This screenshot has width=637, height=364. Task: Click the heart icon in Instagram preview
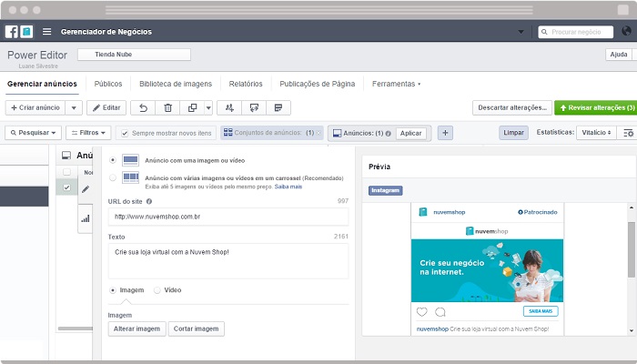tap(422, 311)
